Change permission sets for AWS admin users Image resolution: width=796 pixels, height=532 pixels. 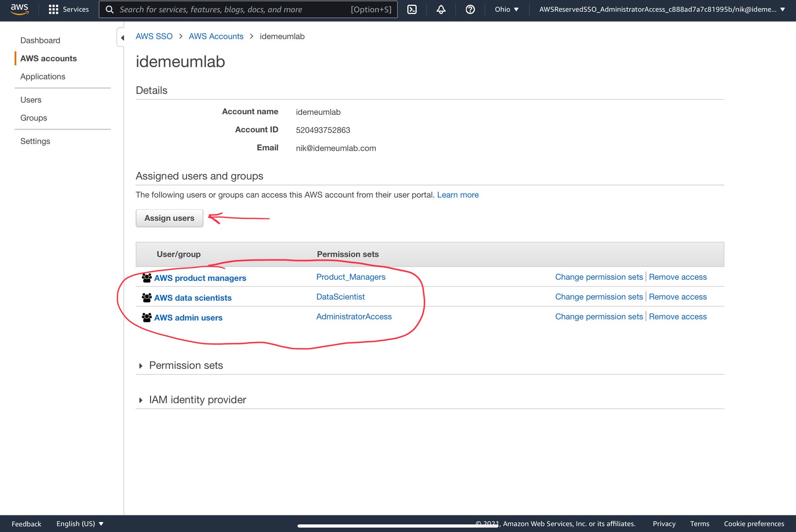tap(599, 317)
